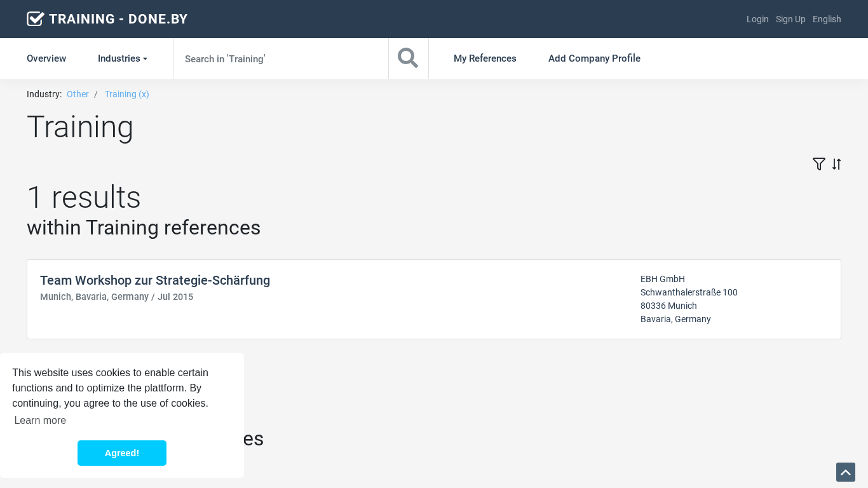868x488 pixels.
Task: Remove the Training (x) breadcrumb filter
Action: [126, 94]
